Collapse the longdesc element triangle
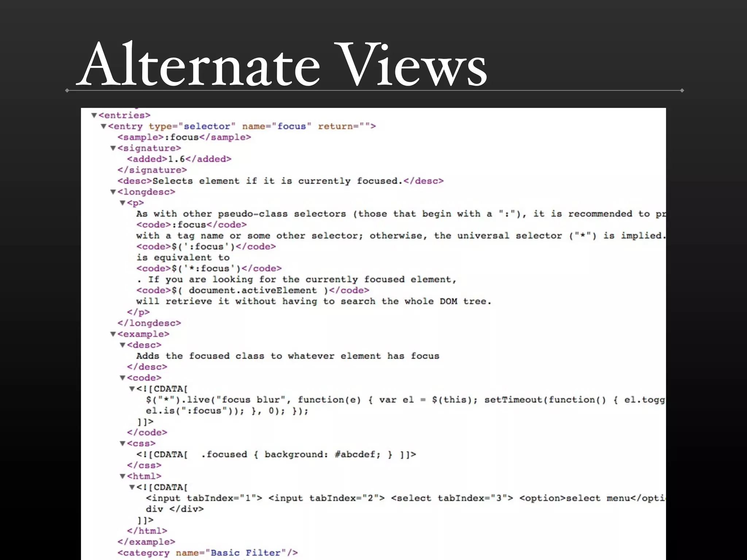This screenshot has width=747, height=560. pos(113,192)
